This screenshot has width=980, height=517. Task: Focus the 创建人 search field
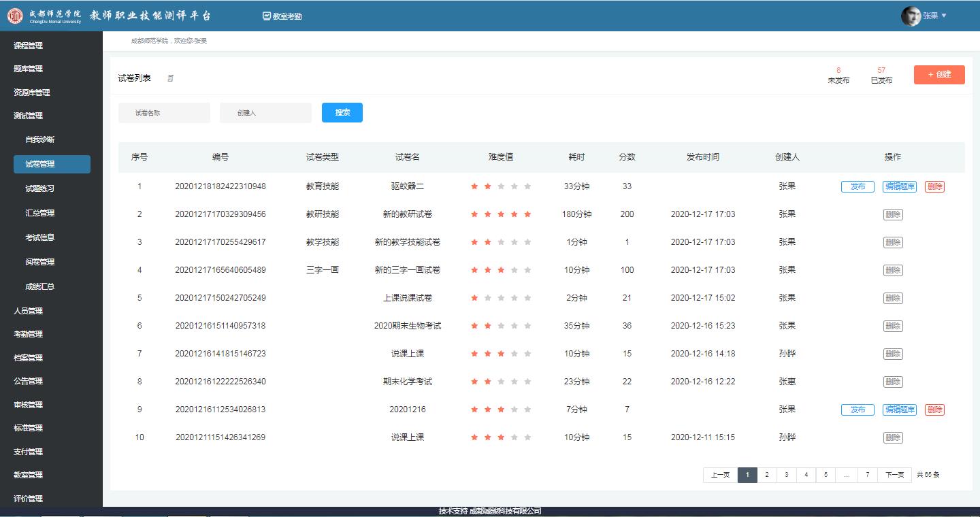pyautogui.click(x=265, y=113)
